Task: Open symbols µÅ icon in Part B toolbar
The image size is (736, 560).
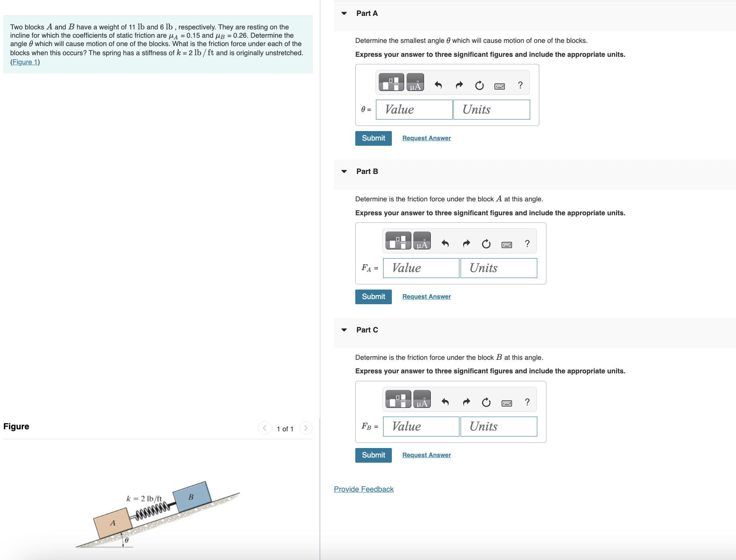Action: point(422,241)
